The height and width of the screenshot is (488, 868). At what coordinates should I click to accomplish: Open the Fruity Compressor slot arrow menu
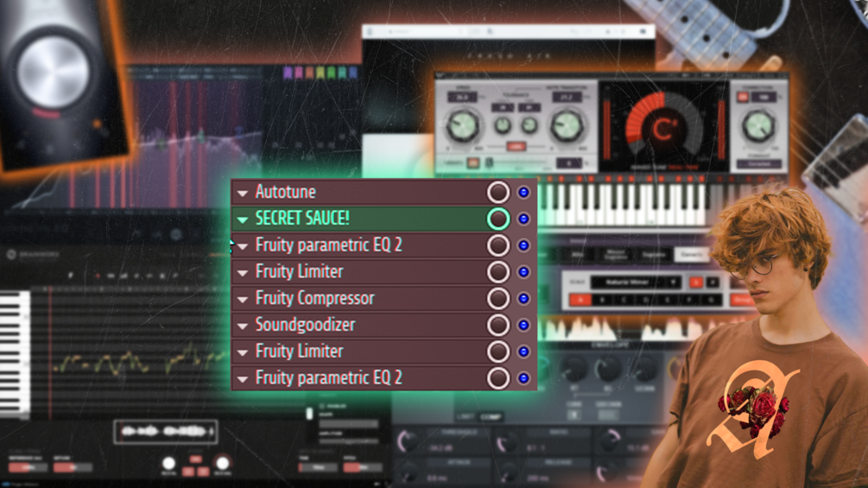[243, 300]
